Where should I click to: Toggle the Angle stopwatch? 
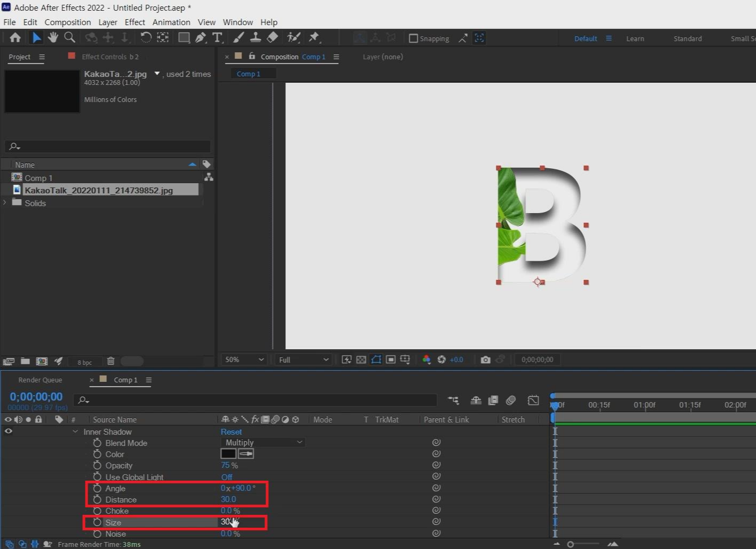[97, 488]
